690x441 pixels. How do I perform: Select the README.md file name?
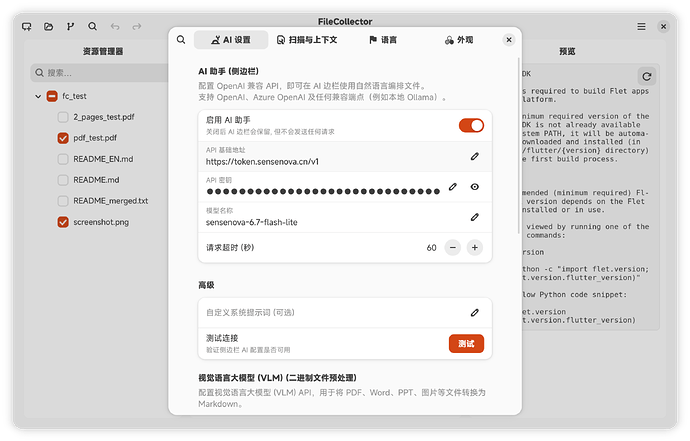96,180
